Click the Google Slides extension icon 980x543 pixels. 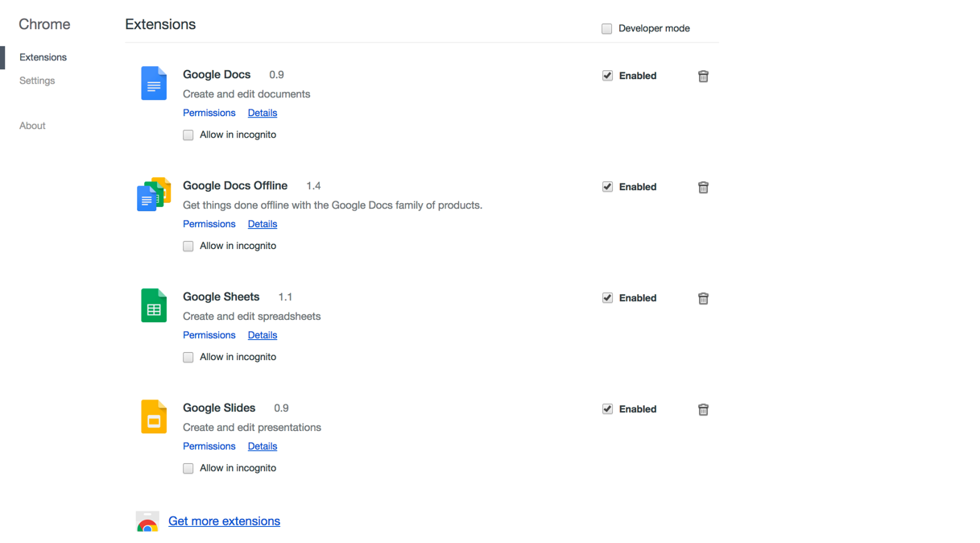[154, 417]
